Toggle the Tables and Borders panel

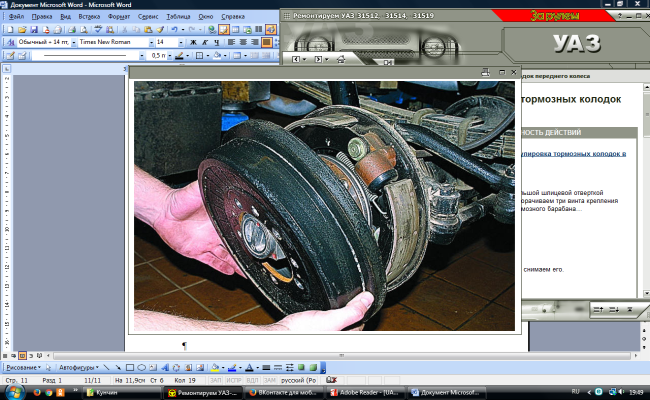pos(224,29)
